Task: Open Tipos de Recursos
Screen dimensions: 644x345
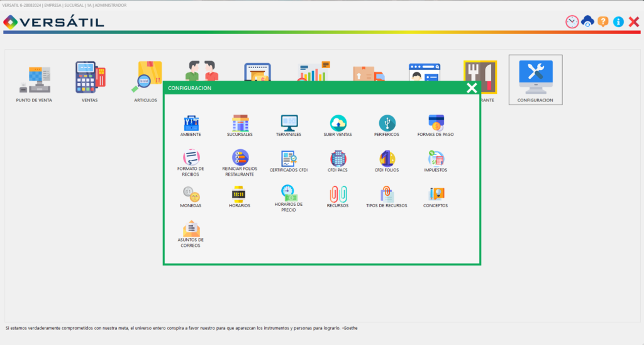Action: (387, 197)
